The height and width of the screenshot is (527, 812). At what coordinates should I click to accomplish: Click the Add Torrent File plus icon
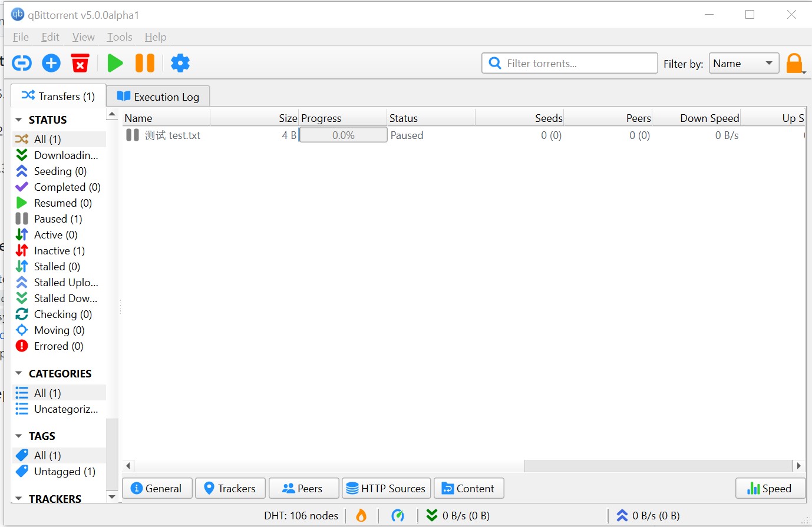click(51, 63)
